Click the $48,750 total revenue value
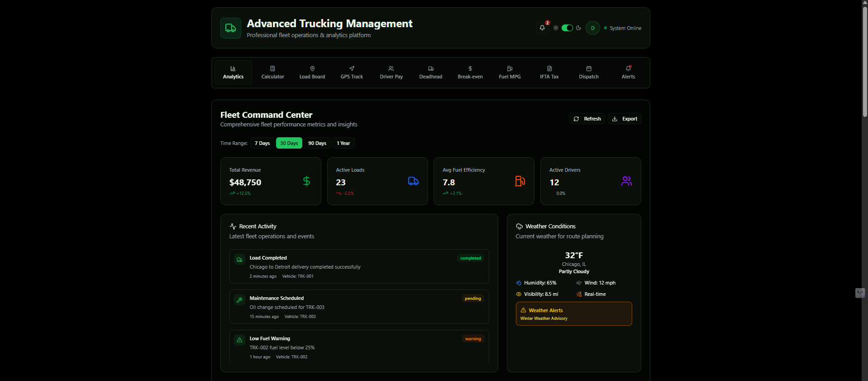The height and width of the screenshot is (381, 868). pos(245,182)
